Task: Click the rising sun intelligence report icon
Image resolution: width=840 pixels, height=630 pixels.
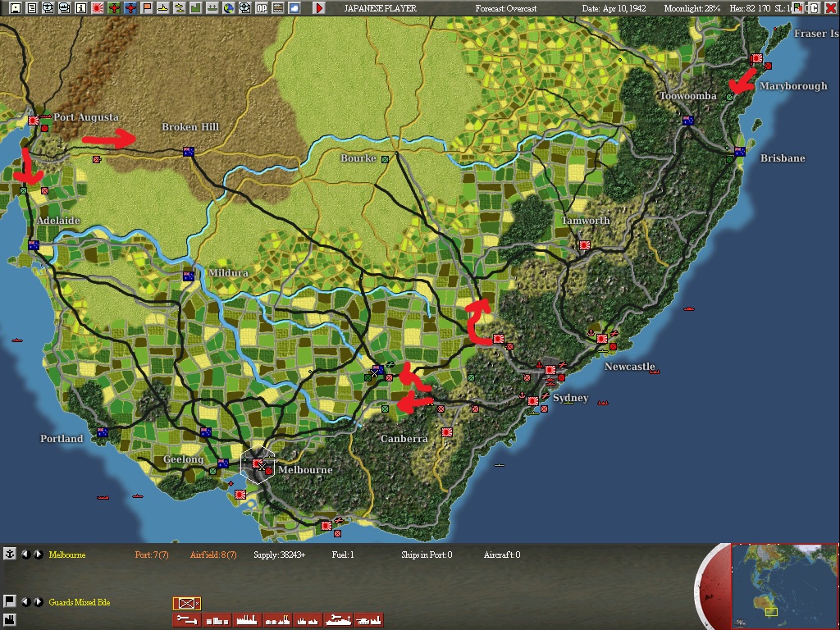Action: point(97,7)
